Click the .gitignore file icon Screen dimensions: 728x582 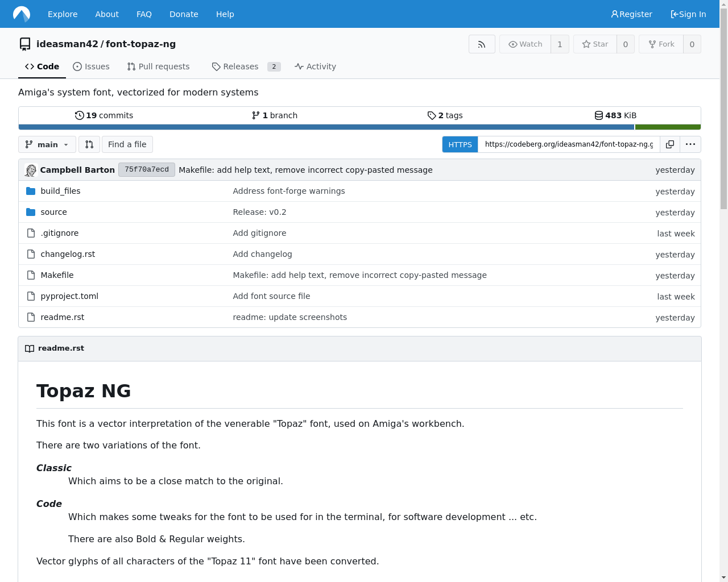point(31,233)
